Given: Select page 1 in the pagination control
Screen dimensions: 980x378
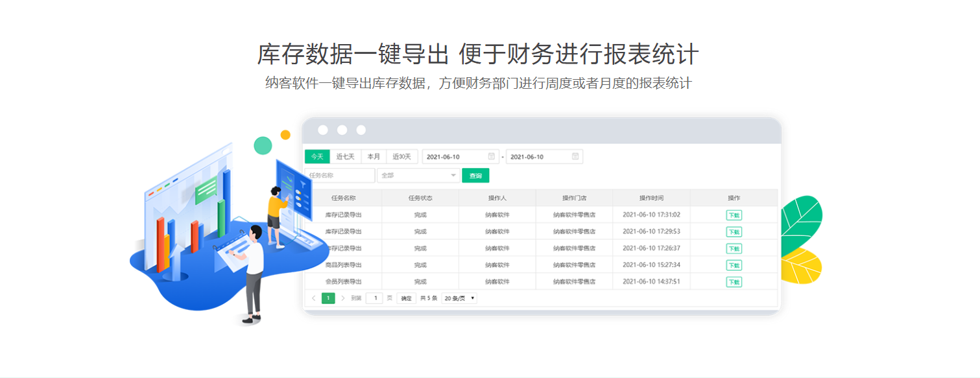Looking at the screenshot, I should coord(328,298).
